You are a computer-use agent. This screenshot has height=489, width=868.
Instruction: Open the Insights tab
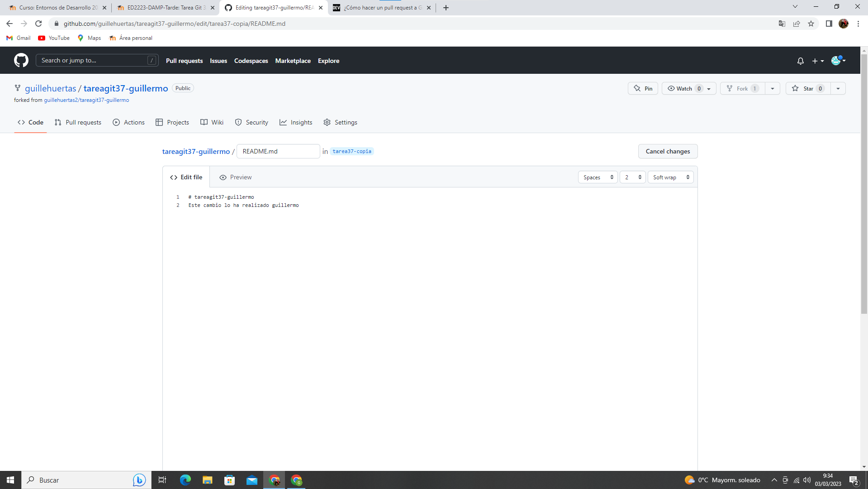coord(296,122)
